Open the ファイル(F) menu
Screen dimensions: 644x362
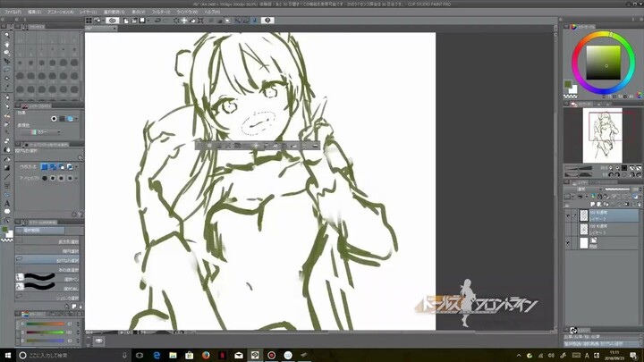[x=13, y=12]
